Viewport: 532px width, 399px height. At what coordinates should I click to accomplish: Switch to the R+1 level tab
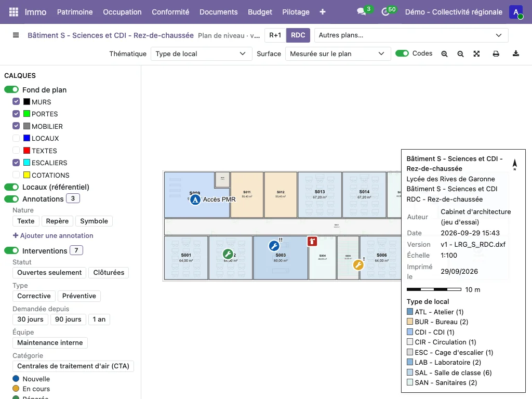click(275, 35)
